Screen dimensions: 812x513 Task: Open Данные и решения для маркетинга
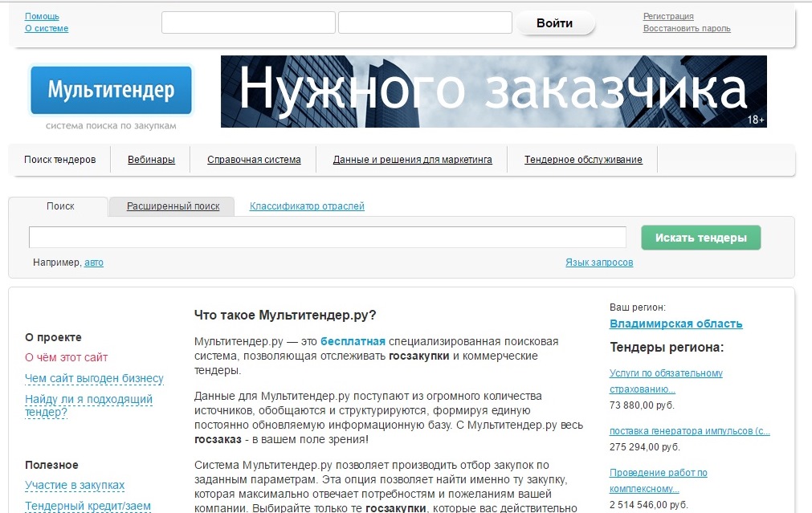412,160
